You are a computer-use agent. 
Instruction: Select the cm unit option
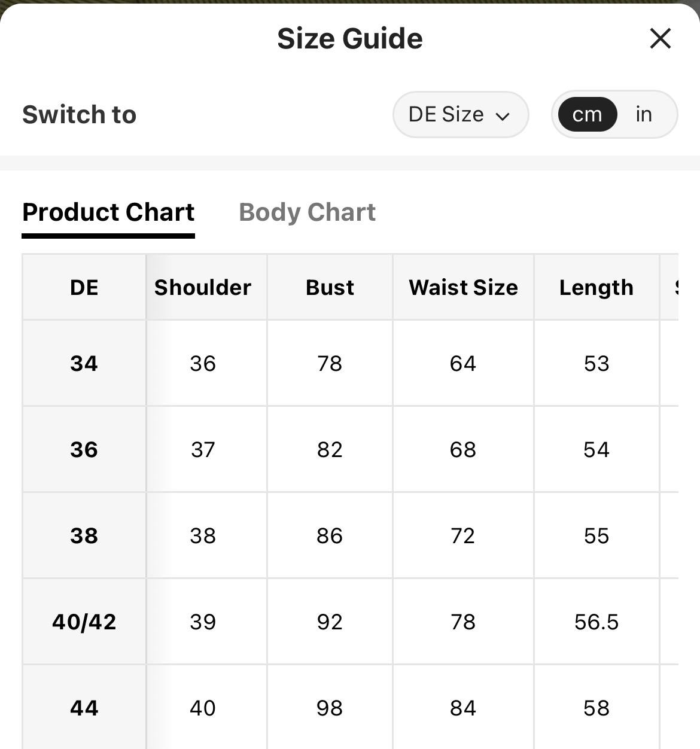(587, 114)
